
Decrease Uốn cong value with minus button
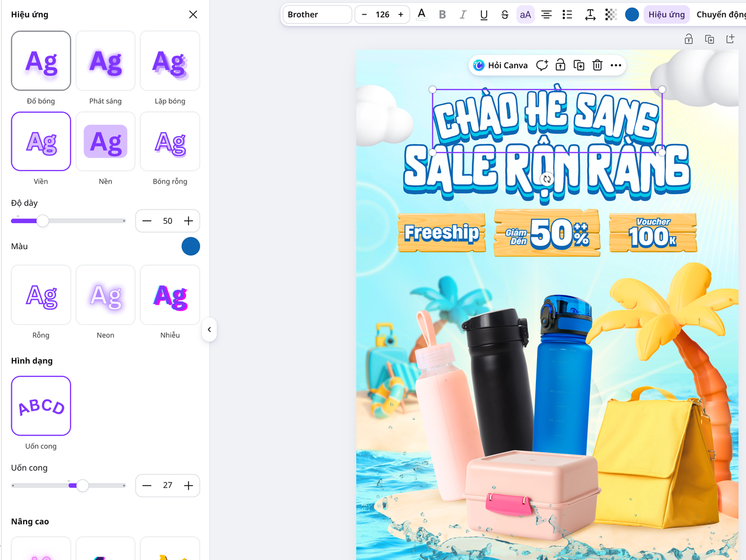147,485
